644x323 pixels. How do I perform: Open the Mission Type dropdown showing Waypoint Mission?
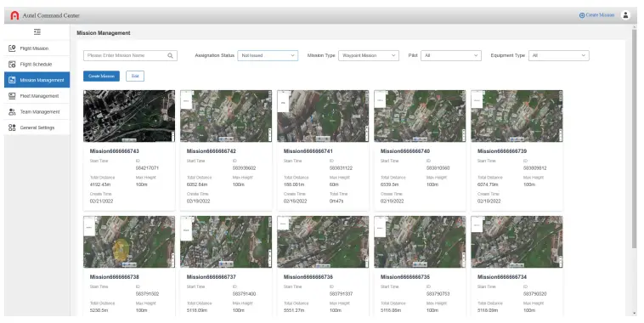[x=369, y=55]
